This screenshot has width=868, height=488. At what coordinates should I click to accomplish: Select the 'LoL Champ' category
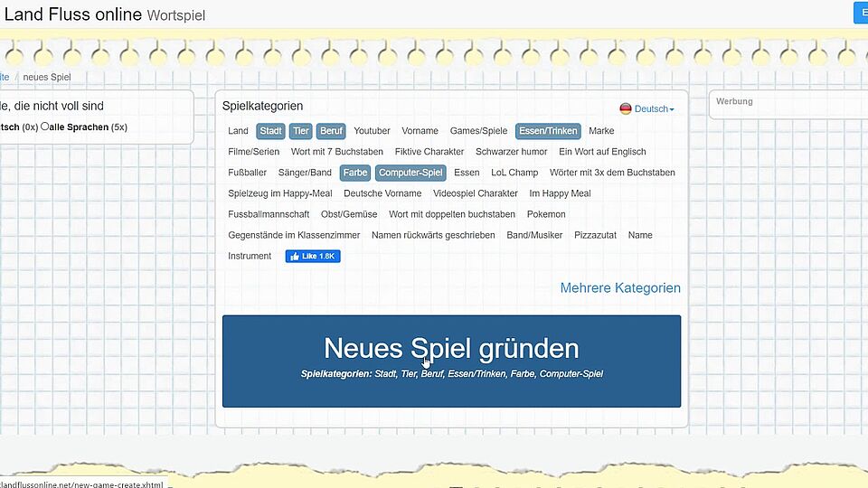514,173
